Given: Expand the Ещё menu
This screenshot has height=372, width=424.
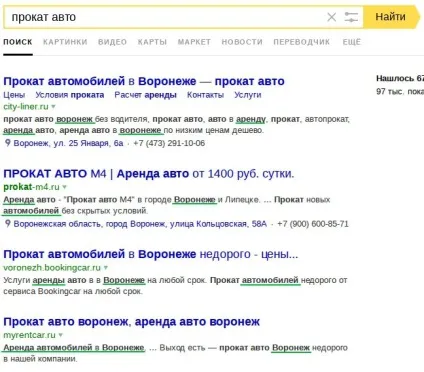Looking at the screenshot, I should [x=352, y=42].
